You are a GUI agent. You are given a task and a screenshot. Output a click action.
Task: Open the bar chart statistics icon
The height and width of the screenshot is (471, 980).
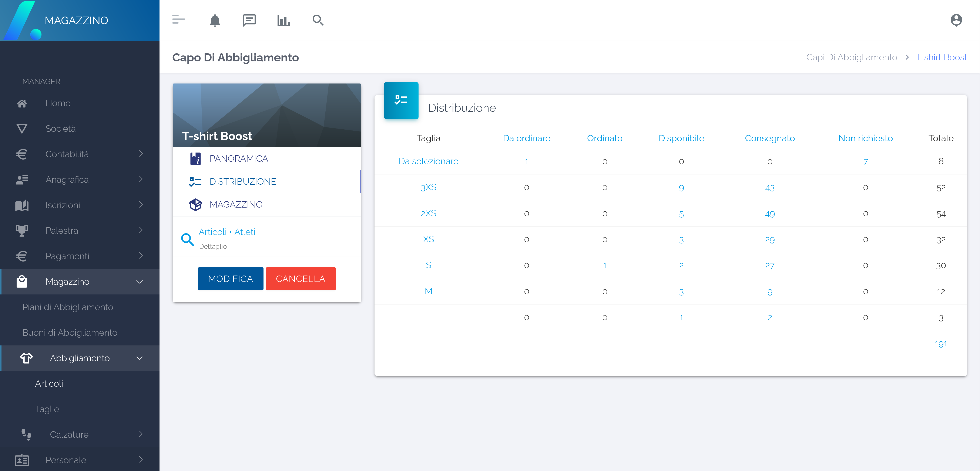pyautogui.click(x=283, y=20)
